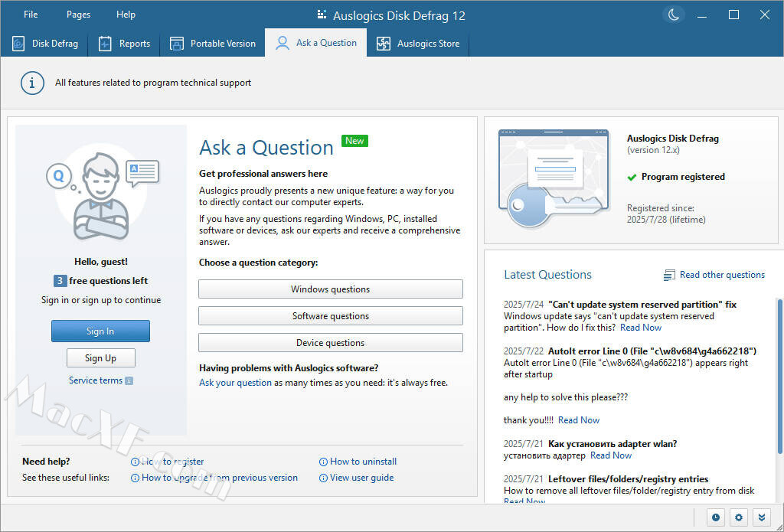Switch to the Disk Defrag tab
Viewport: 784px width, 532px height.
(x=44, y=44)
